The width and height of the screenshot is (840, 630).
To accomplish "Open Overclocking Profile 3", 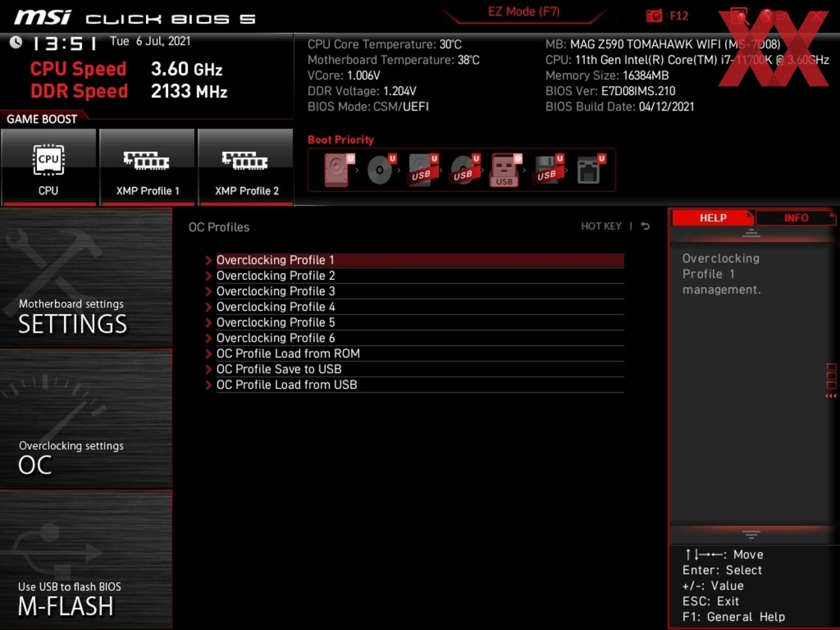I will tap(414, 291).
